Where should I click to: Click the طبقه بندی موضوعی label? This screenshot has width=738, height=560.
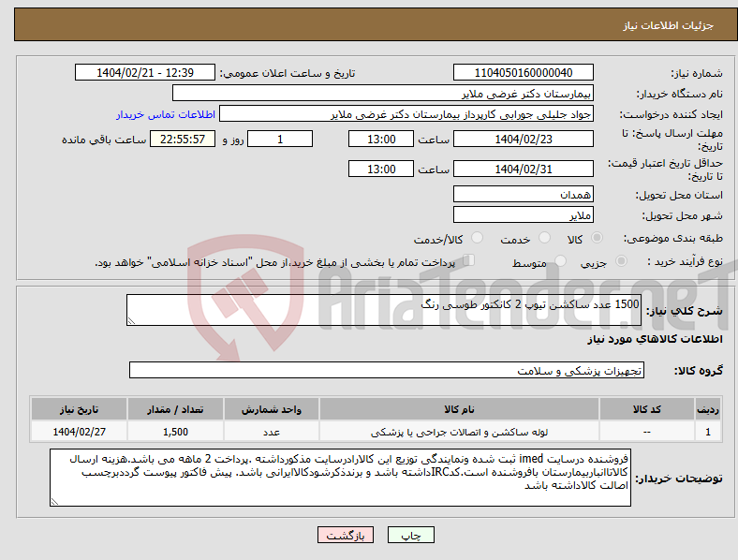tap(673, 239)
